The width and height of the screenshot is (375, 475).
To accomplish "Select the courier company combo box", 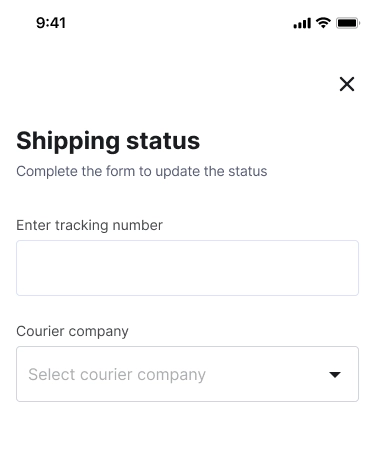I will [x=187, y=374].
